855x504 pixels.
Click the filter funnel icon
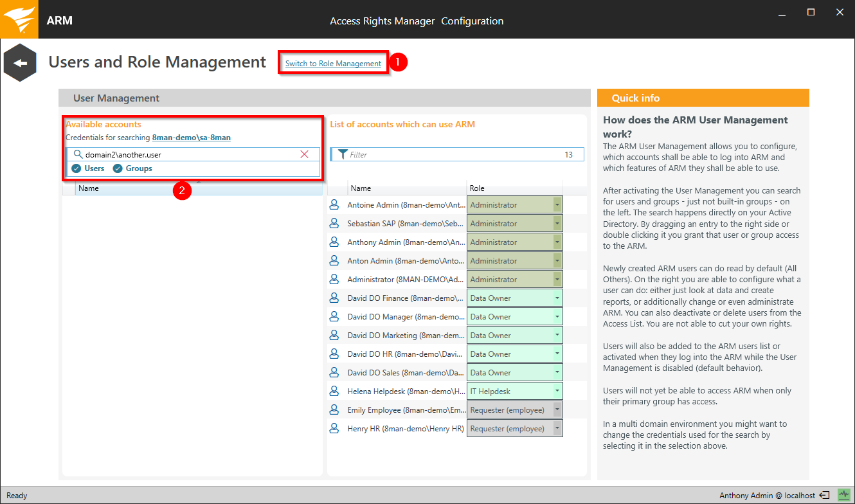[x=343, y=154]
